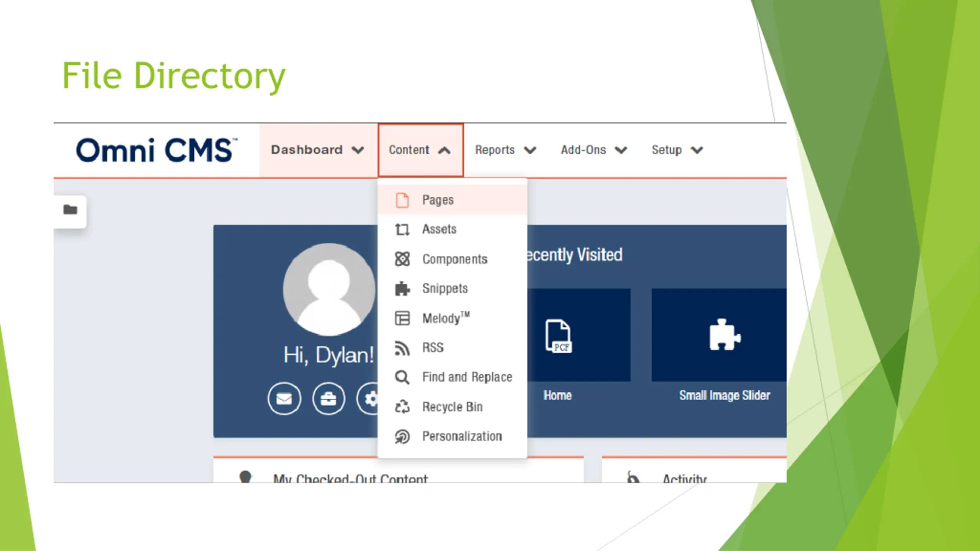Image resolution: width=980 pixels, height=551 pixels.
Task: Click the Personalization target icon
Action: pos(402,437)
